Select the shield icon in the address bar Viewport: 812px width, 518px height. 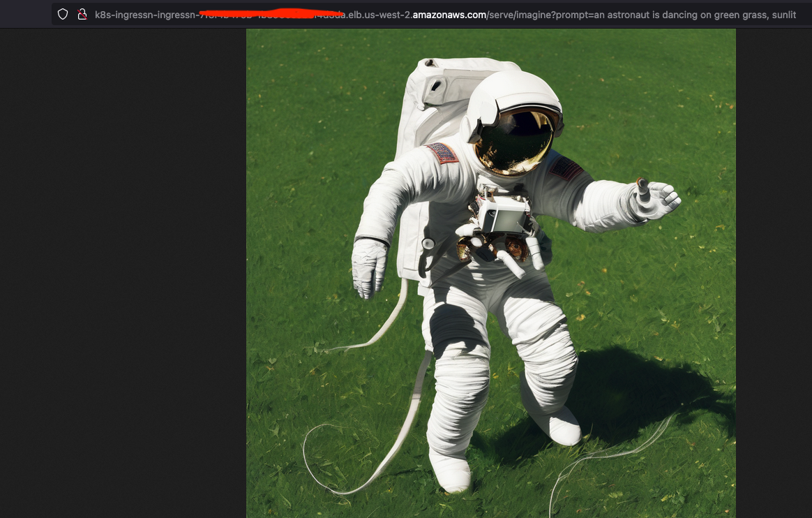[x=63, y=14]
